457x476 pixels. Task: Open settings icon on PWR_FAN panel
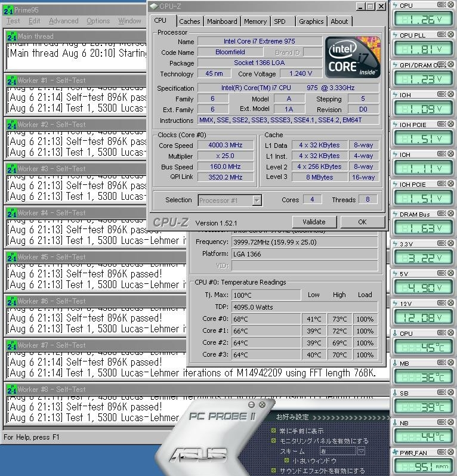click(441, 452)
